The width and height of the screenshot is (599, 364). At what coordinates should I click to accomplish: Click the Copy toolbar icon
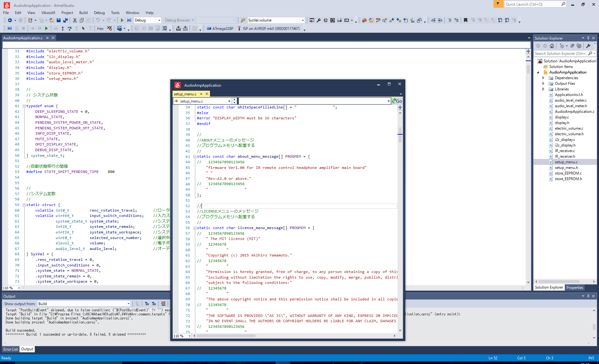(82, 20)
